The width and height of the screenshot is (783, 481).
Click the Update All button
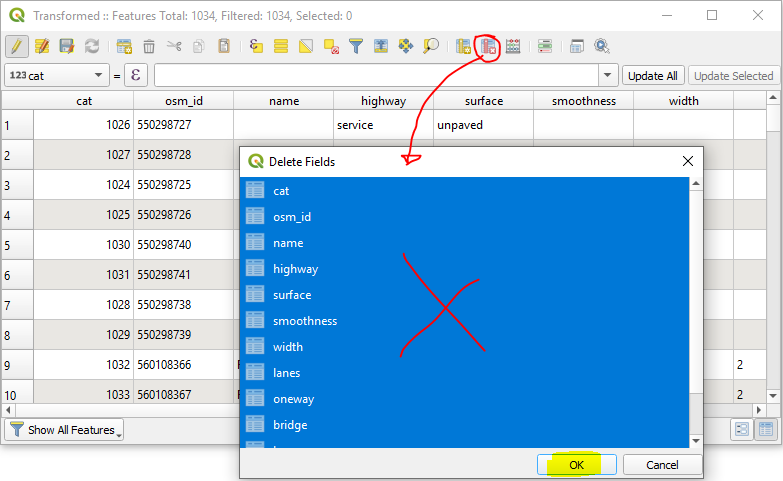(x=653, y=76)
